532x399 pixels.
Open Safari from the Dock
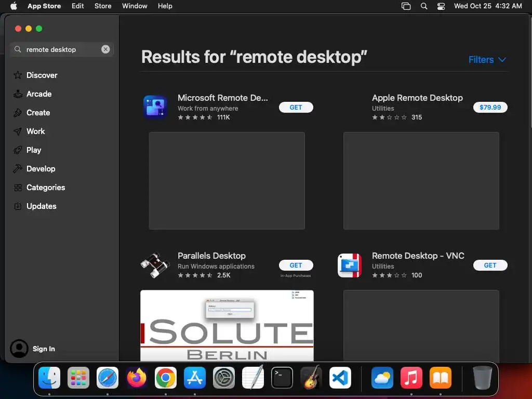click(x=108, y=378)
